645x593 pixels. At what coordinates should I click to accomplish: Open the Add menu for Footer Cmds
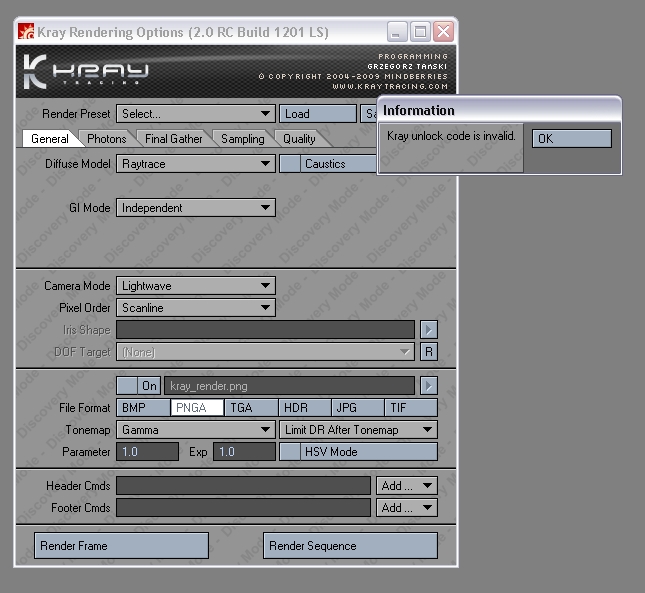pyautogui.click(x=407, y=508)
